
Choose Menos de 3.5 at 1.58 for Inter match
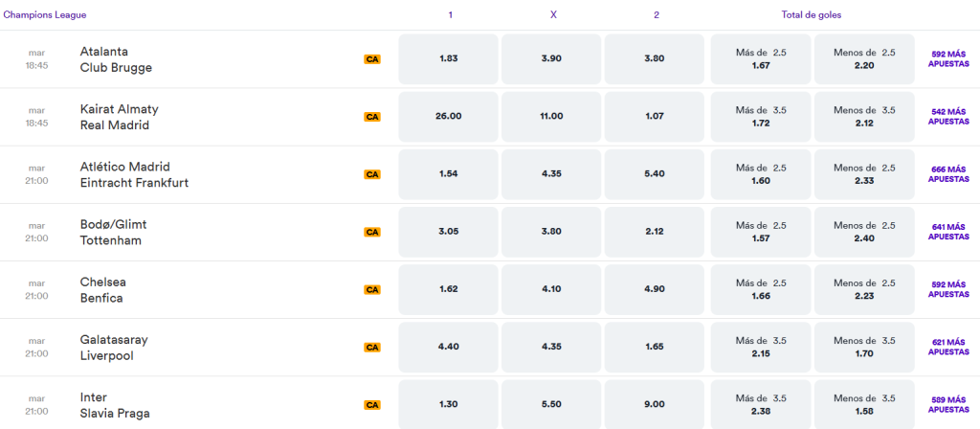click(864, 404)
